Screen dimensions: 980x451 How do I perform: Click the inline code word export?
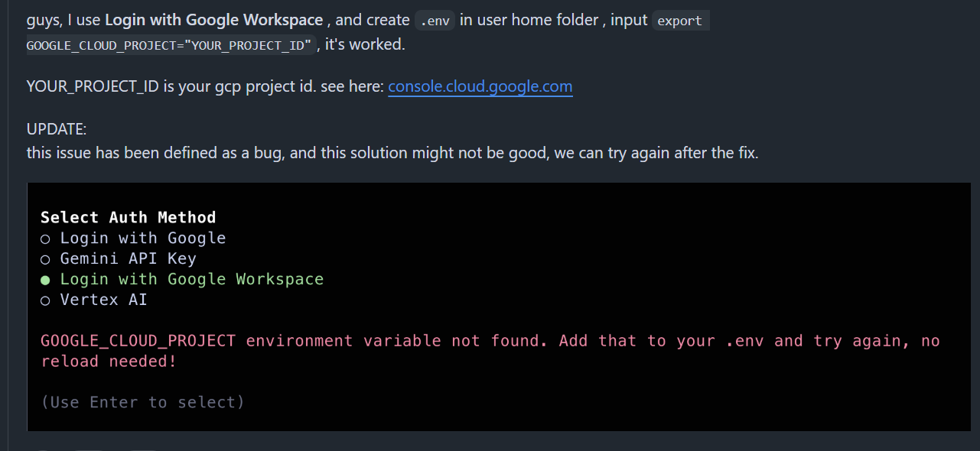coord(680,21)
